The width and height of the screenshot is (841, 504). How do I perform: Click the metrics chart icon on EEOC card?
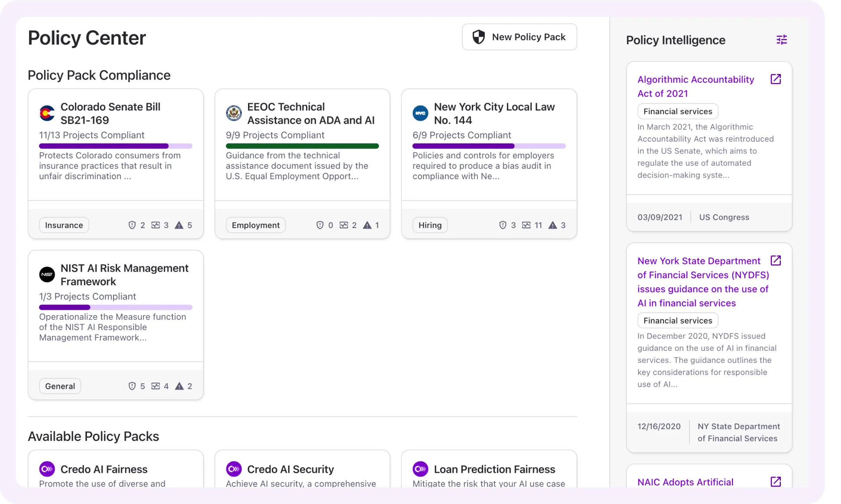[344, 225]
